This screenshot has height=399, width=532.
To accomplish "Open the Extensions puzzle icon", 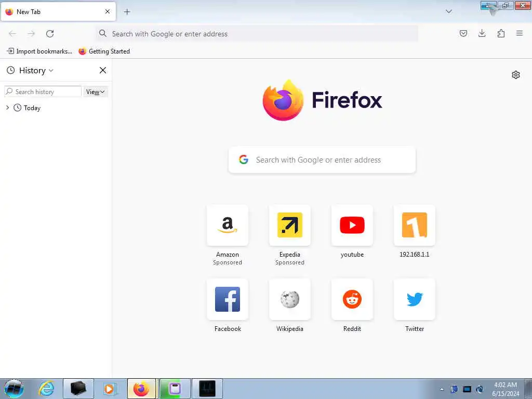I will tap(501, 33).
